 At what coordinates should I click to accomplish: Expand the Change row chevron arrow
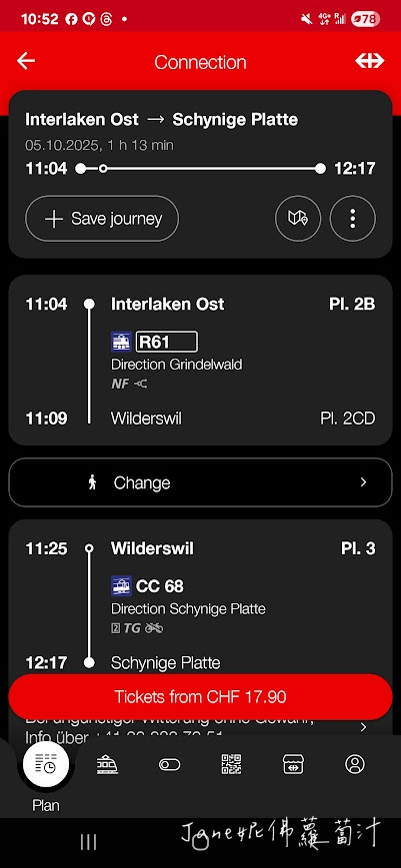pos(363,482)
